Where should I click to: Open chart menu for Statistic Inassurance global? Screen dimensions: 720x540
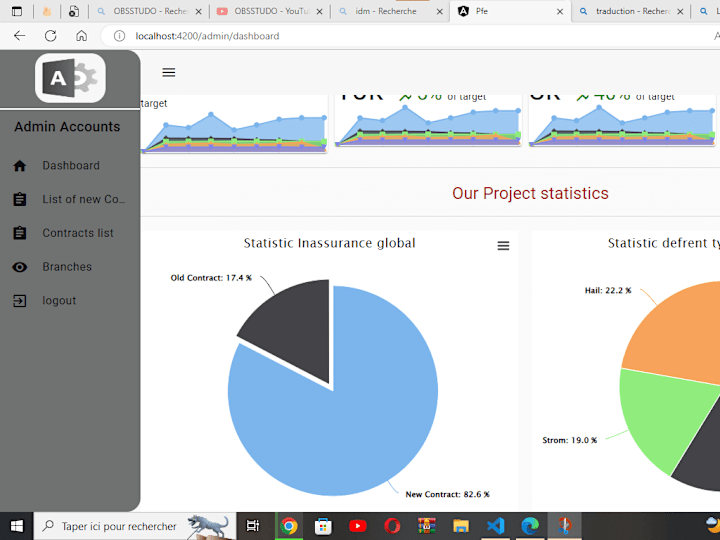point(503,246)
